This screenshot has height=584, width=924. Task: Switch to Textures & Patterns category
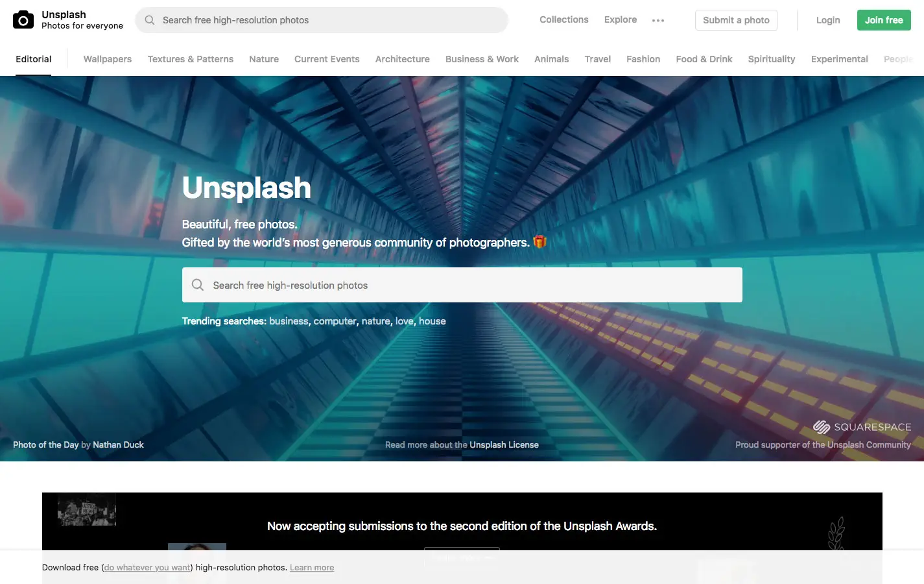point(191,59)
